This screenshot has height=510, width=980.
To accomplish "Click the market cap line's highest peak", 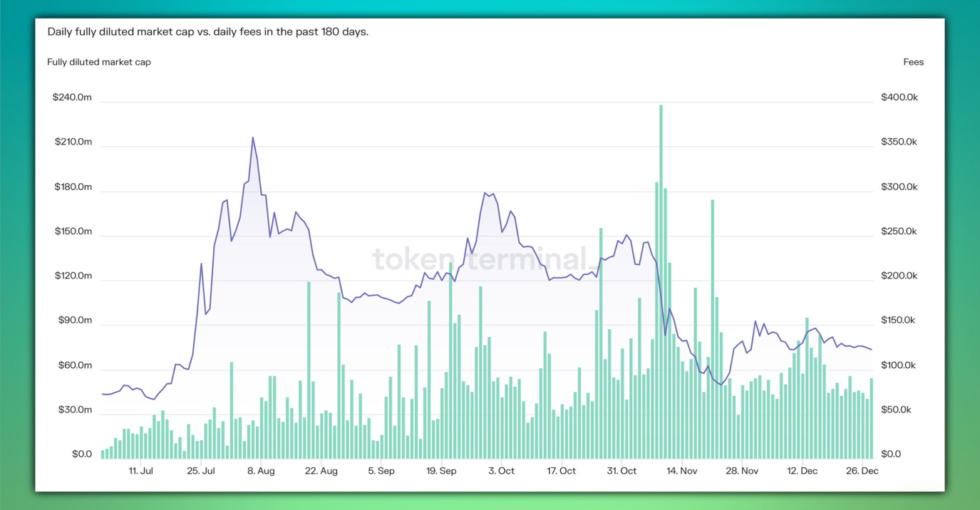I will (253, 138).
